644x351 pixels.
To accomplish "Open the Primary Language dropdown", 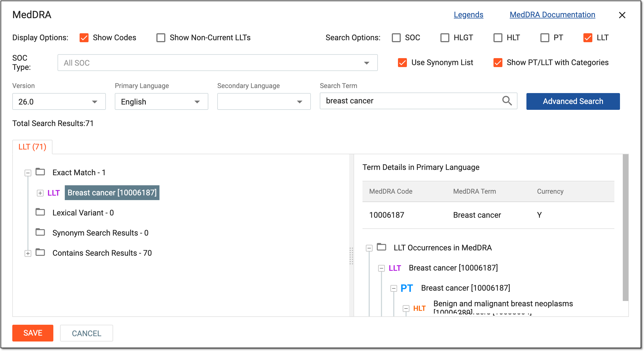I will (161, 102).
